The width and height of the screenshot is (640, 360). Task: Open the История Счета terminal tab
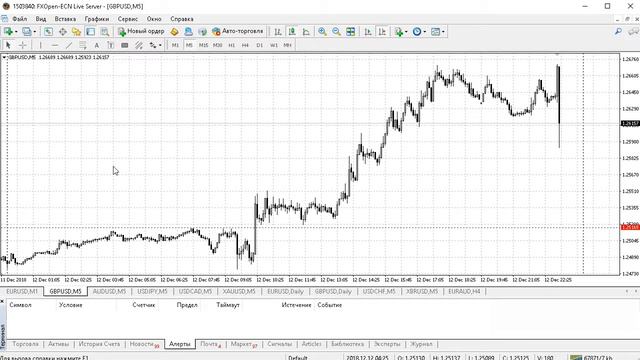coord(99,344)
